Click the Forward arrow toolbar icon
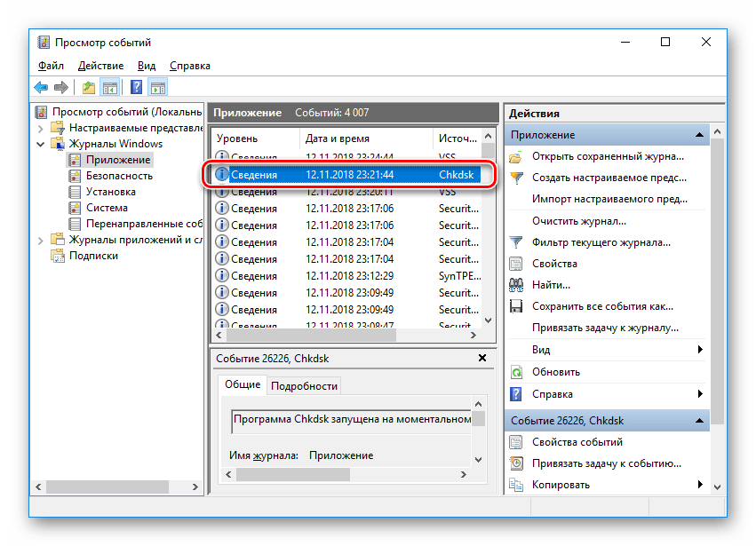This screenshot has width=756, height=546. point(61,87)
